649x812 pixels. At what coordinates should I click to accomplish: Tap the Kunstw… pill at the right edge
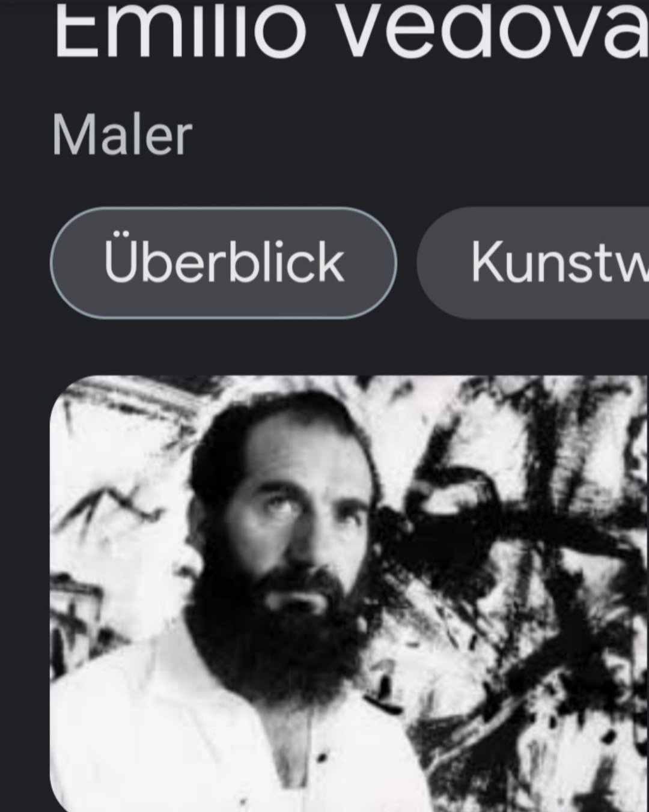click(533, 262)
